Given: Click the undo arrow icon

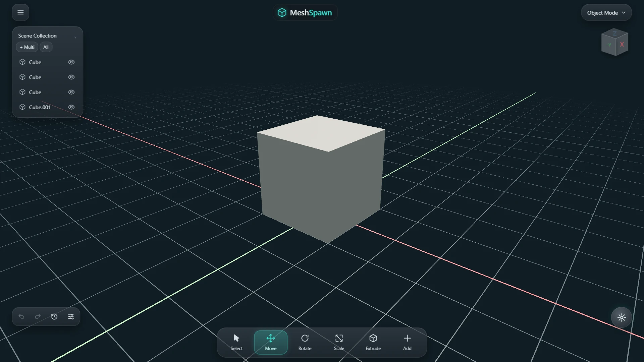Looking at the screenshot, I should point(21,316).
